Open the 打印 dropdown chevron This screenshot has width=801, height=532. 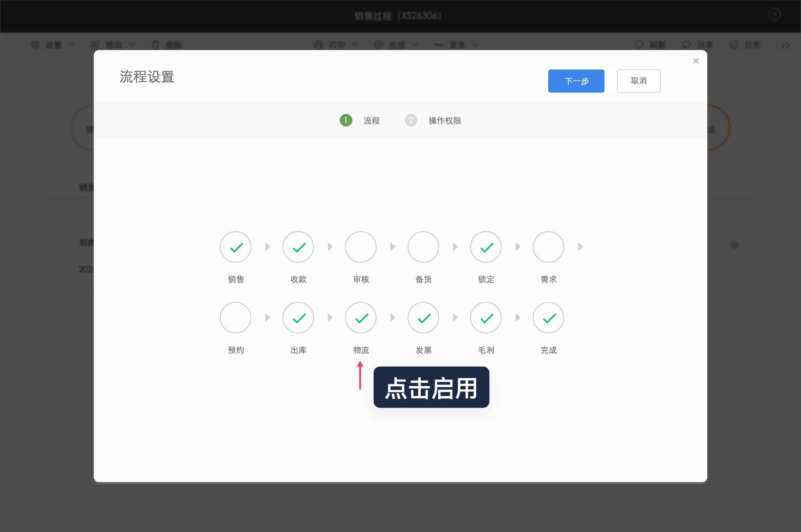[x=354, y=44]
